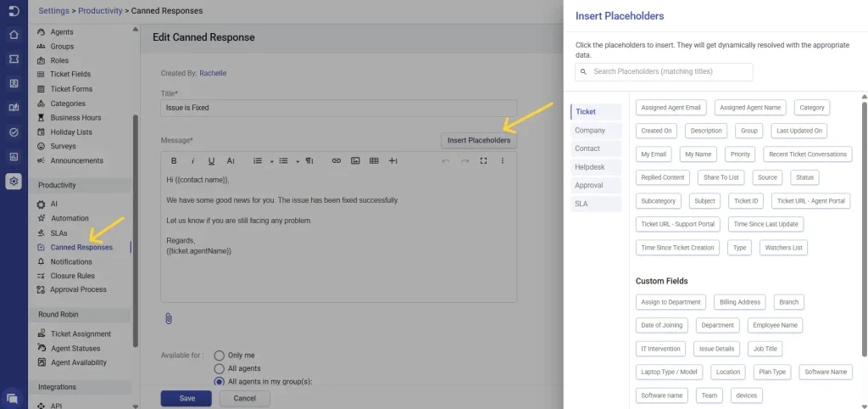Insert the Billing Address custom field
The width and height of the screenshot is (868, 409).
coord(739,302)
